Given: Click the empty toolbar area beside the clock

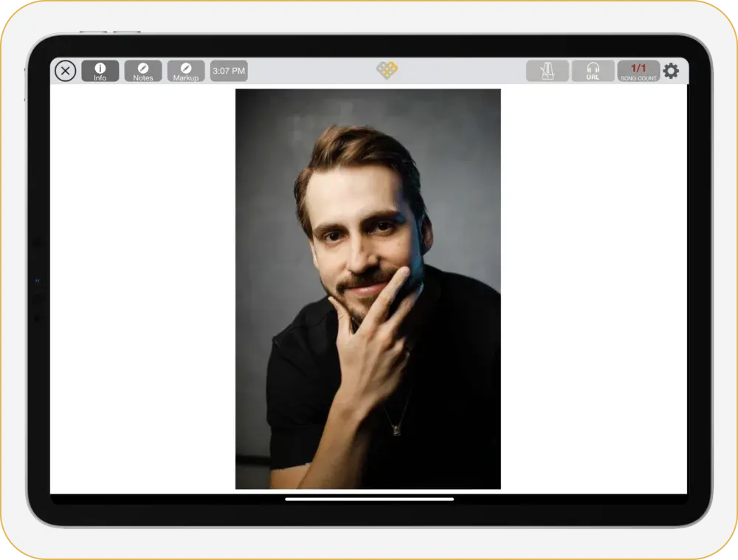Looking at the screenshot, I should [x=310, y=71].
